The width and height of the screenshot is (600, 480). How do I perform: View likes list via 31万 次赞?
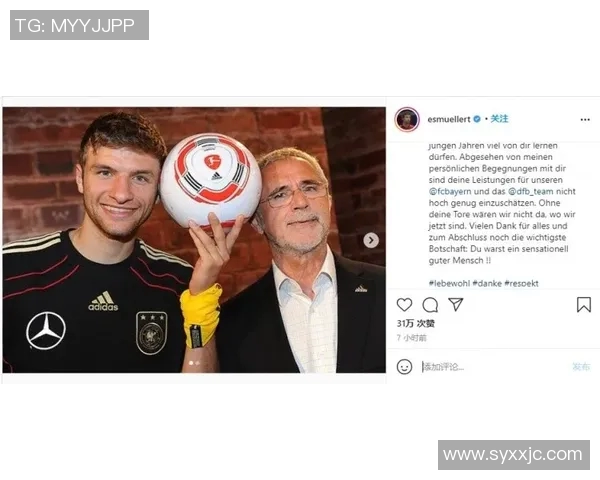(x=416, y=324)
